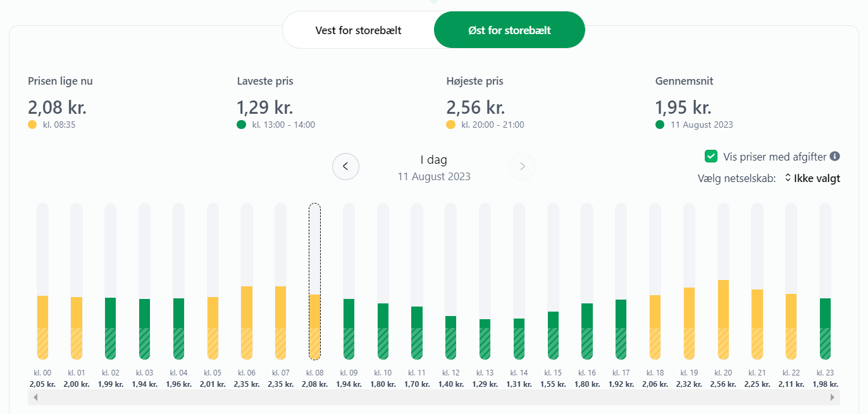Screen dimensions: 868x414
Task: Switch to Vest for storebælt tab
Action: (358, 30)
